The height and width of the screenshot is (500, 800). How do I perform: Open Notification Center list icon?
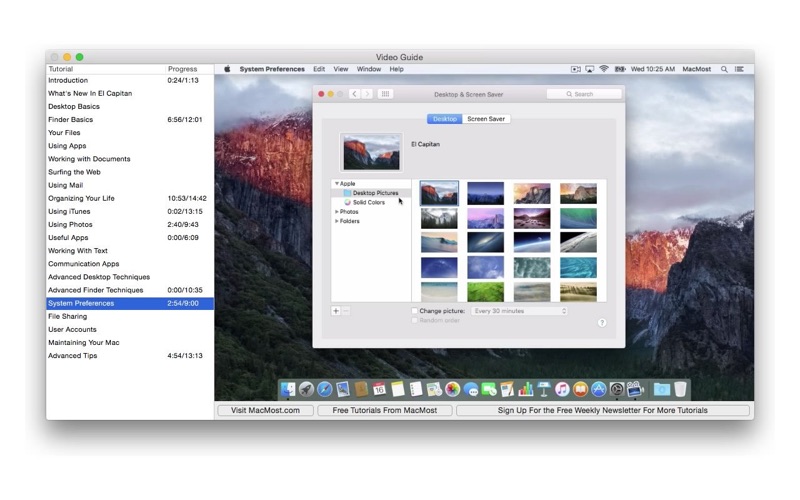739,69
